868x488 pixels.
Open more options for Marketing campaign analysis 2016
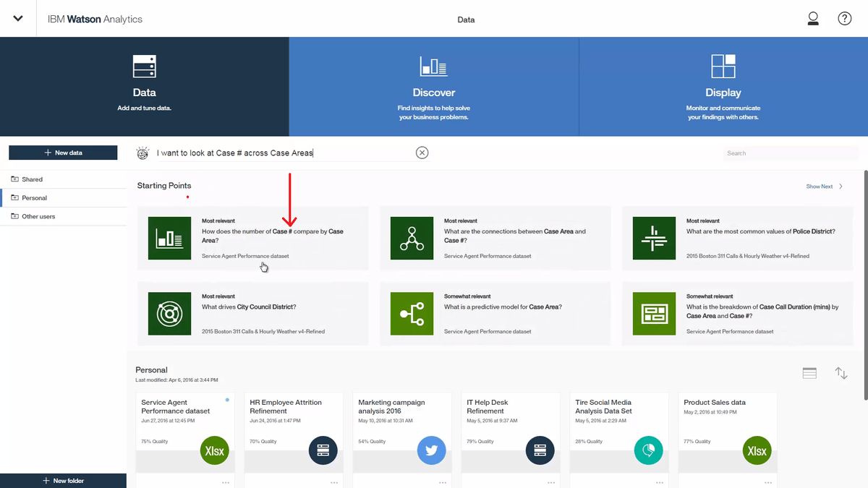(x=443, y=482)
